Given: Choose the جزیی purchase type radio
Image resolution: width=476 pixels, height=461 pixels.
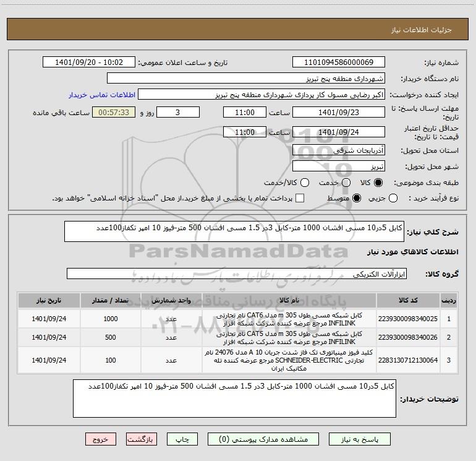Looking at the screenshot, I should tap(393, 198).
